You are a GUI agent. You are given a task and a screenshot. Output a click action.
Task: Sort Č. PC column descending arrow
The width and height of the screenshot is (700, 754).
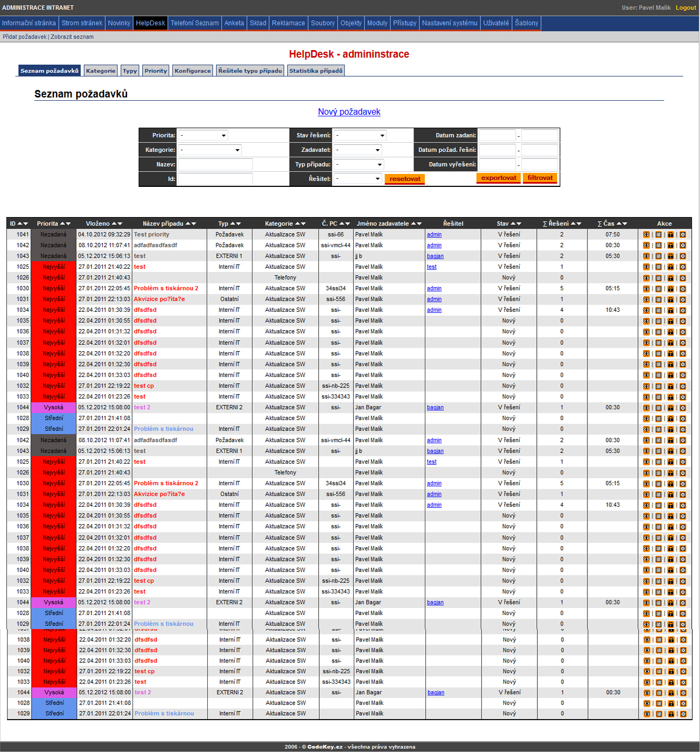tap(347, 224)
